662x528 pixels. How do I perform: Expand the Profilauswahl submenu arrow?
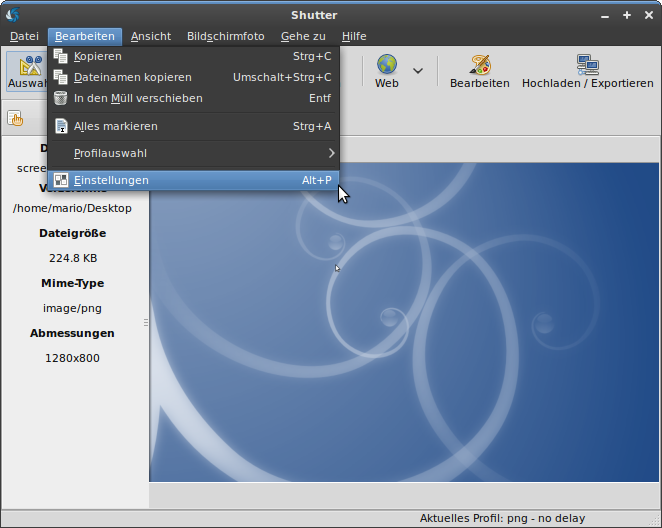(x=331, y=153)
